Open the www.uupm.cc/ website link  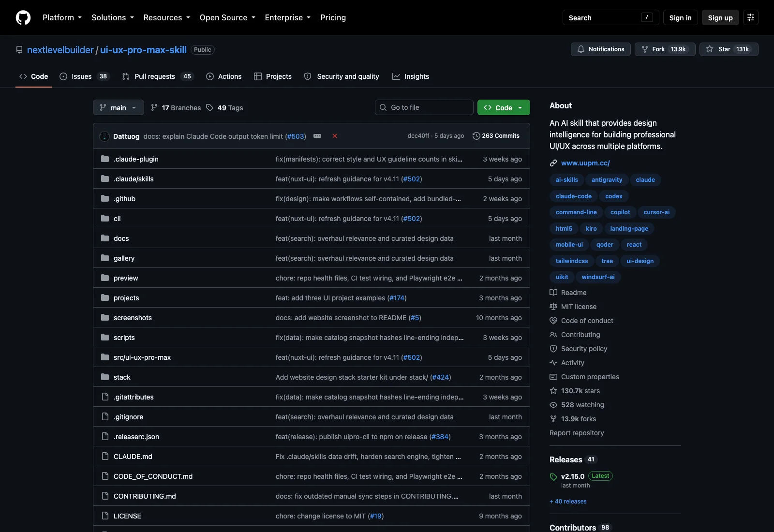click(x=585, y=163)
